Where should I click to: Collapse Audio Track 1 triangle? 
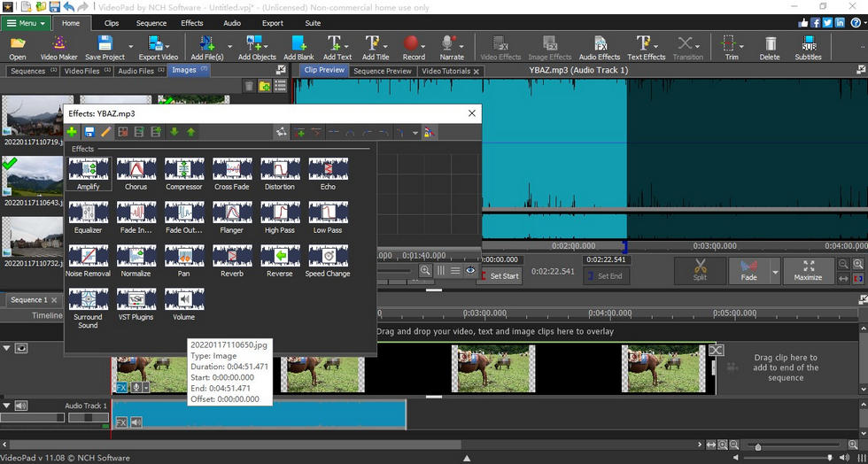[x=7, y=406]
